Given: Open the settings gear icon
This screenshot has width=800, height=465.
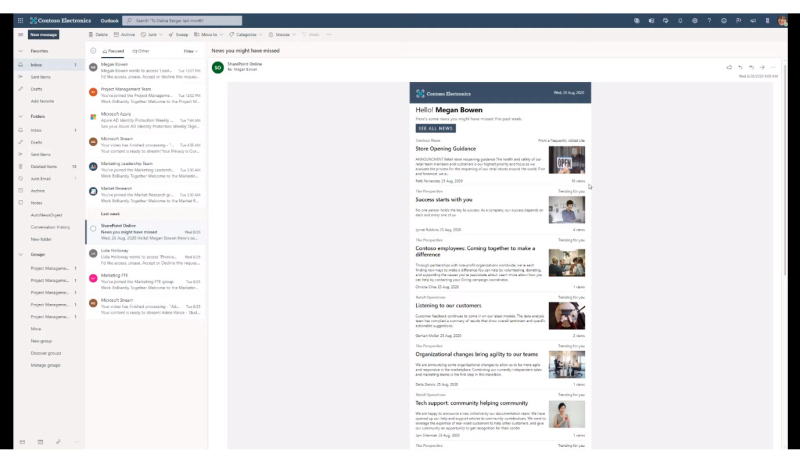Looking at the screenshot, I should tap(694, 21).
